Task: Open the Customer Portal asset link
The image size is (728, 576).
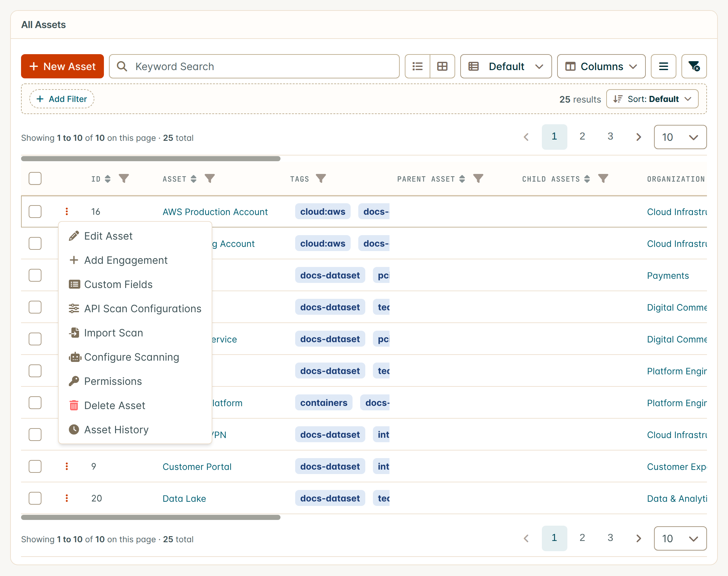Action: coord(197,467)
